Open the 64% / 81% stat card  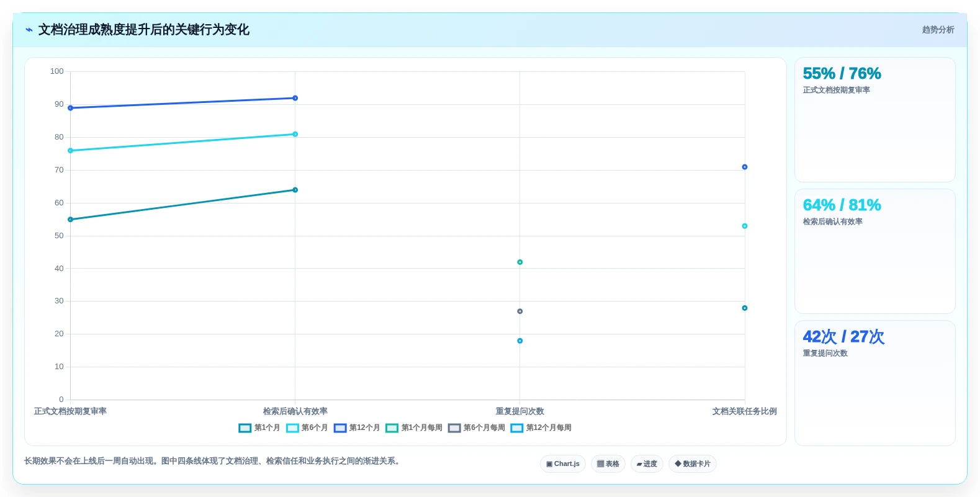[875, 251]
